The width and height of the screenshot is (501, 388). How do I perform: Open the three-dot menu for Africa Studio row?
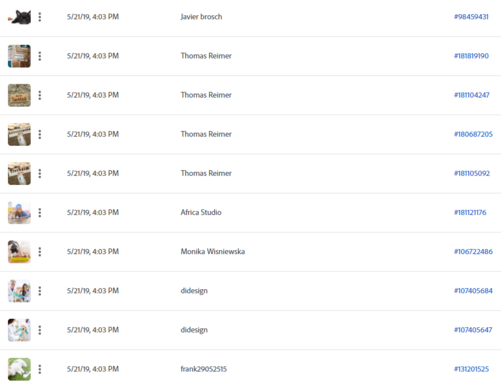coord(40,213)
